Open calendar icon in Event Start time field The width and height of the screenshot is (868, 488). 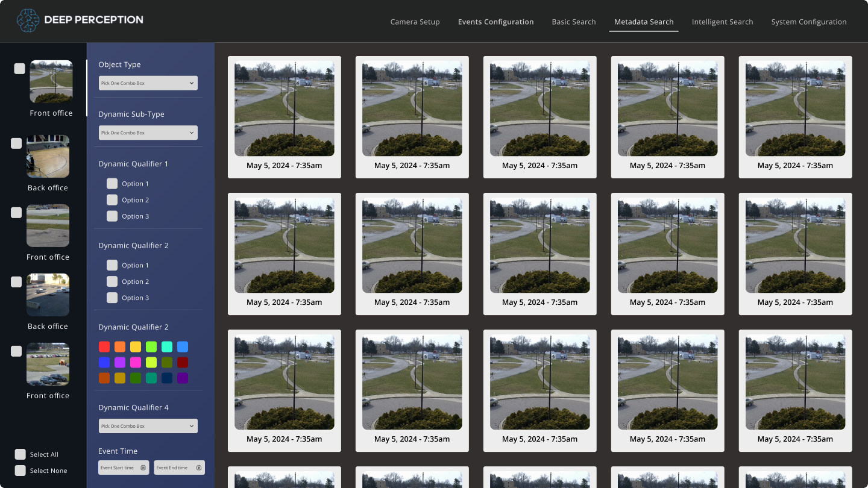[x=143, y=468]
